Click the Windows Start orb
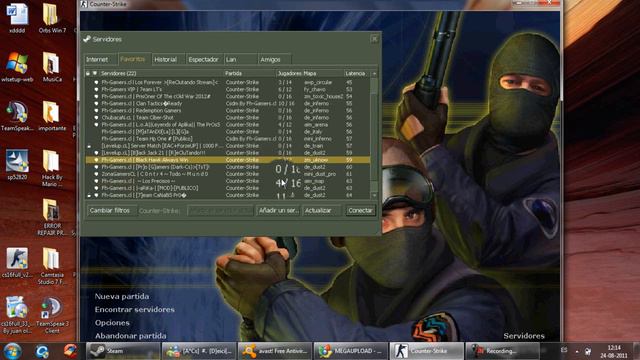The height and width of the screenshot is (360, 640). point(12,351)
